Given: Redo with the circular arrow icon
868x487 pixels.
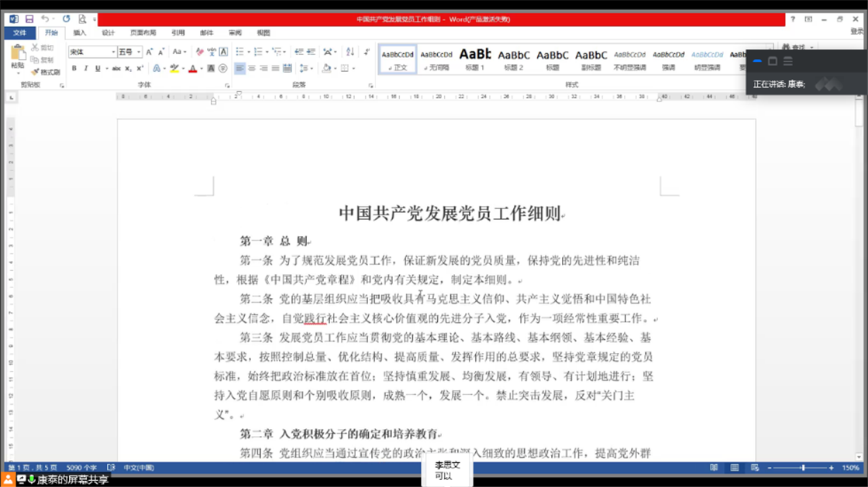Looking at the screenshot, I should pyautogui.click(x=67, y=19).
